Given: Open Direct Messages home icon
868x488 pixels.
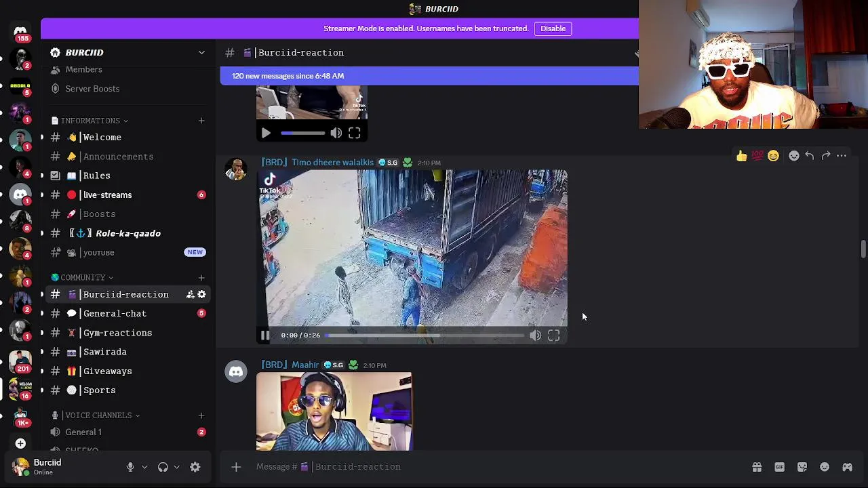Looking at the screenshot, I should tap(20, 31).
